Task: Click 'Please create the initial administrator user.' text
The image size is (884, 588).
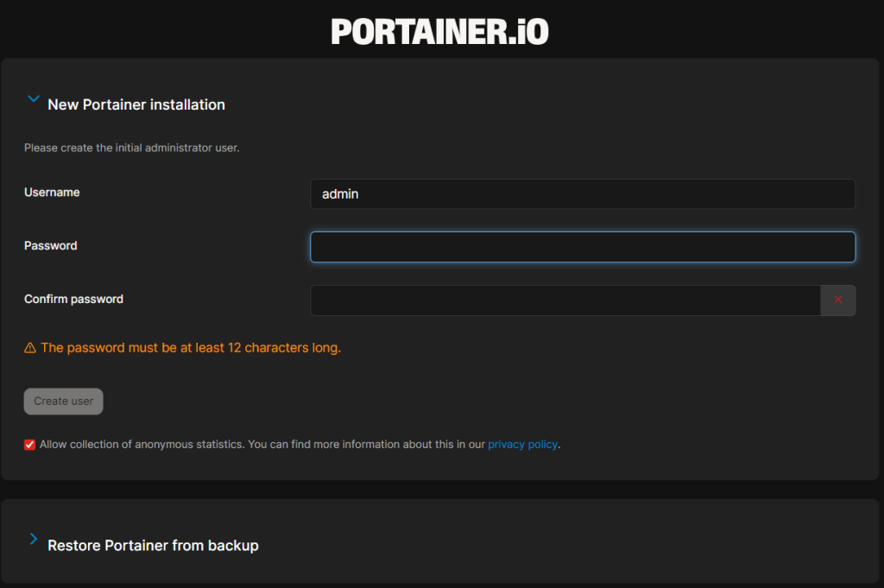Action: (132, 148)
